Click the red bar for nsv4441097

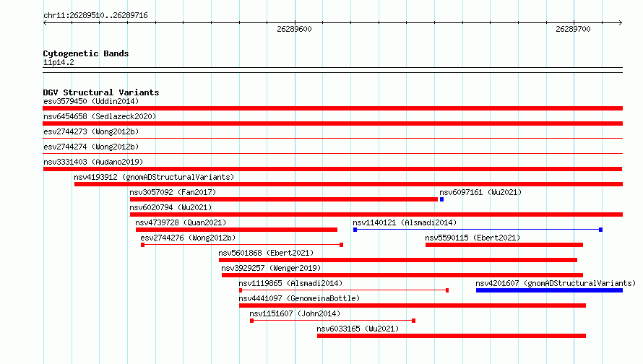(413, 305)
